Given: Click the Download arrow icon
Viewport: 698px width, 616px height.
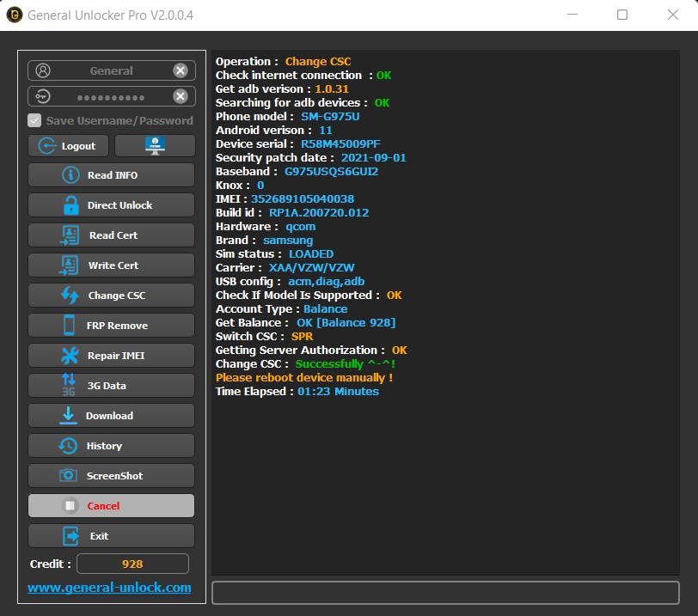Looking at the screenshot, I should pyautogui.click(x=68, y=415).
